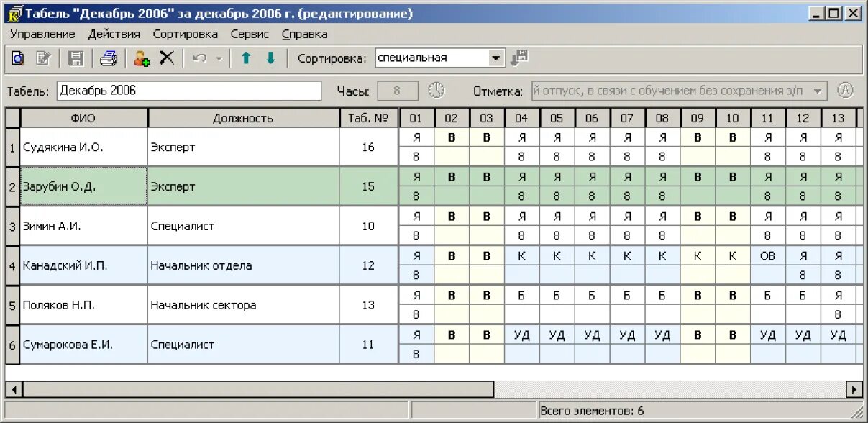This screenshot has width=868, height=423.
Task: Select row of Судякина И.О.
Action: click(x=84, y=147)
